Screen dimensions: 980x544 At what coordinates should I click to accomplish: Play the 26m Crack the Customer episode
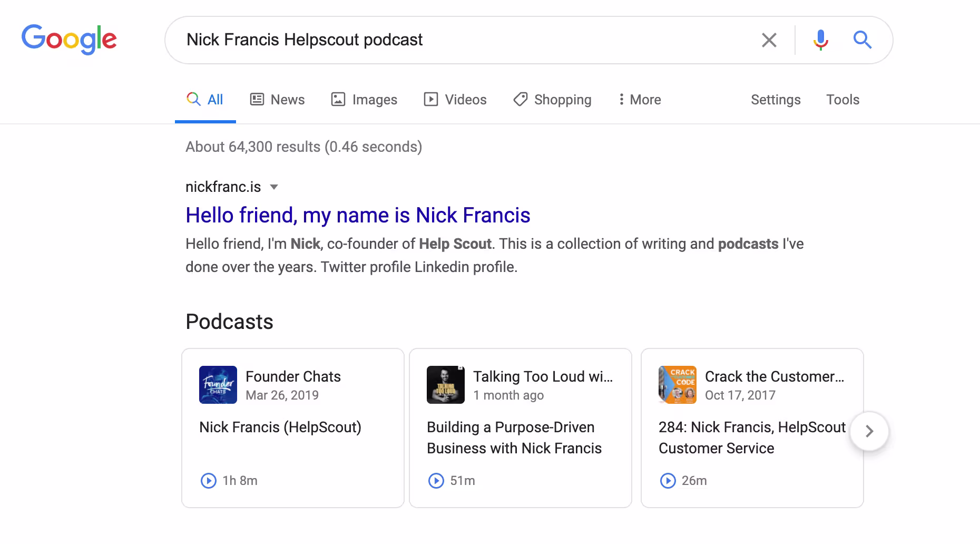(x=668, y=481)
